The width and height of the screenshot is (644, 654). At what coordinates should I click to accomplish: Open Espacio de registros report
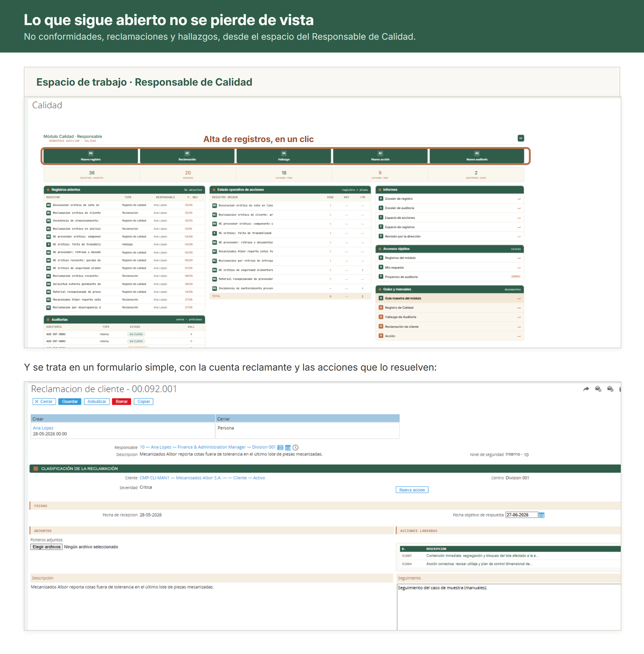pos(449,227)
